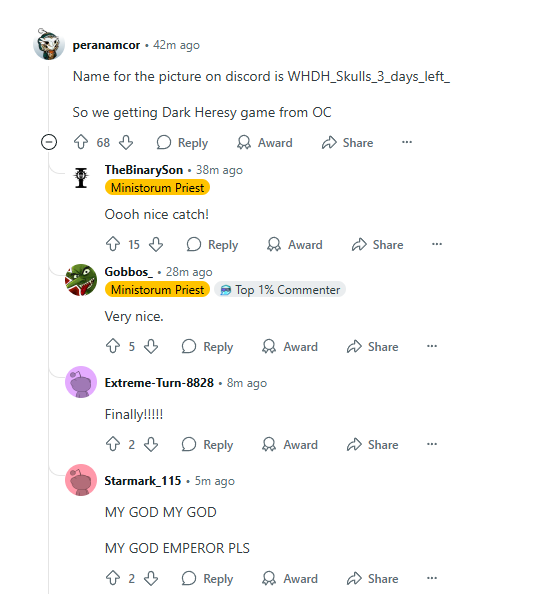Downvote peranamcor's comment with 68 points
Viewport: 558px width, 594px height.
(x=126, y=142)
